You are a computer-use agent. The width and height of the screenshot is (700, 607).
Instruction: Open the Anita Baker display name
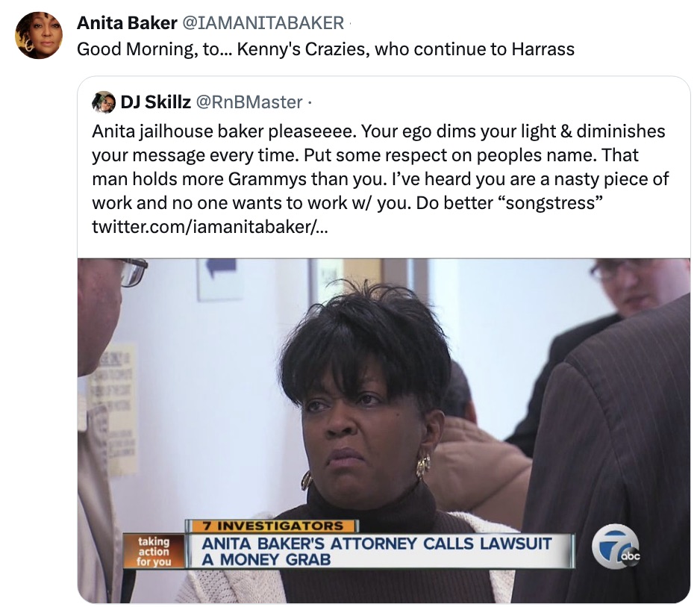127,23
